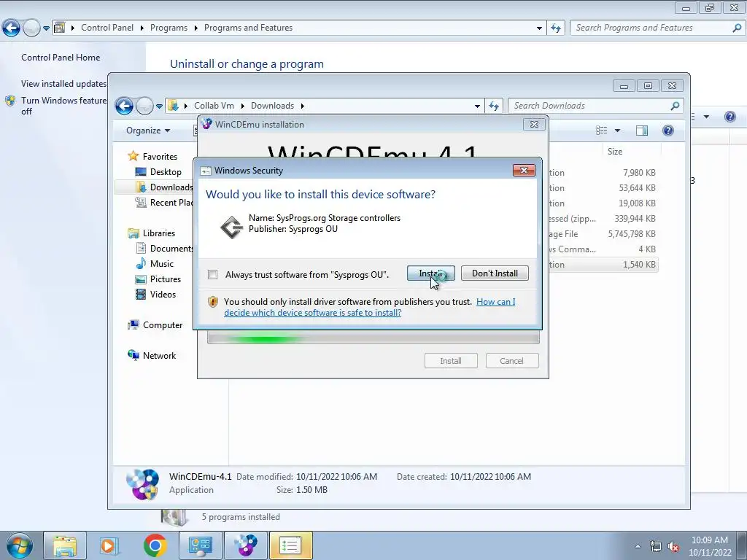Click the help icon in Downloads window
Screen dimensions: 747x560
coord(668,131)
